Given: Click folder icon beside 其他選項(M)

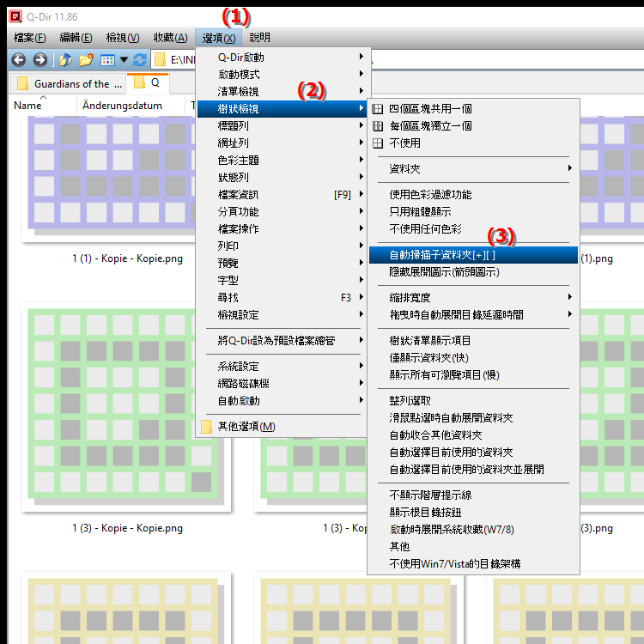Looking at the screenshot, I should (x=206, y=427).
